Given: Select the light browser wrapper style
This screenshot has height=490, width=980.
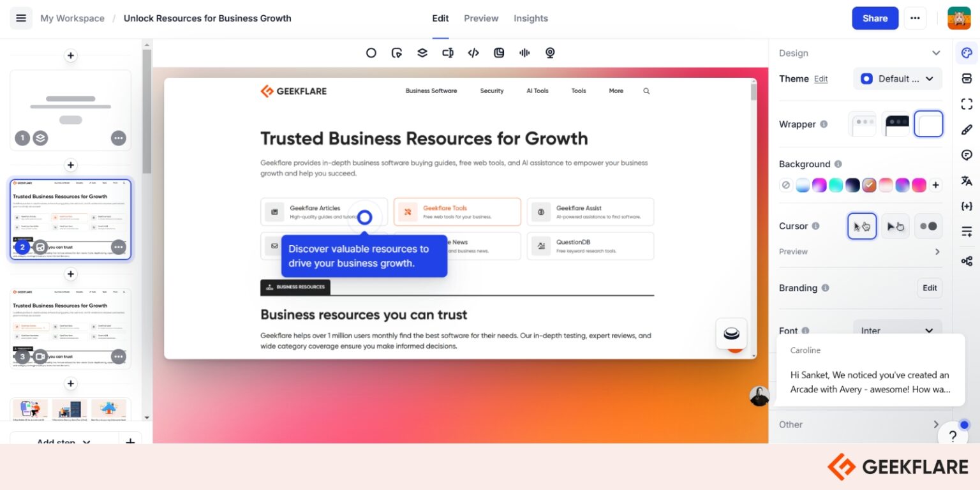Looking at the screenshot, I should [x=862, y=124].
